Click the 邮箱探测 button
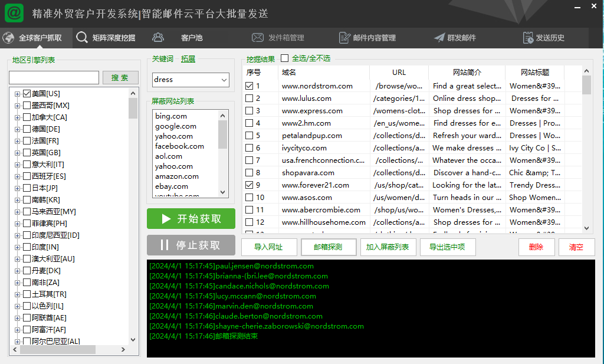The image size is (604, 364). tap(329, 247)
